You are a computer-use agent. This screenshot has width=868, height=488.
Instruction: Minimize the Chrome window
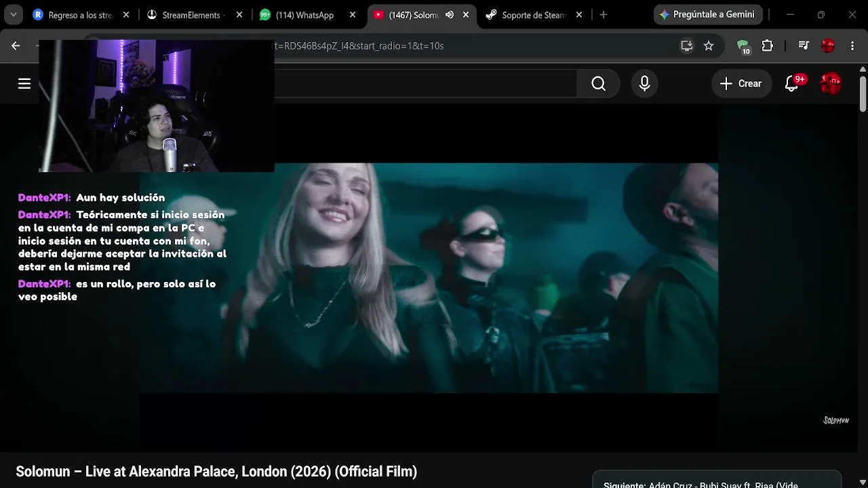pos(790,15)
